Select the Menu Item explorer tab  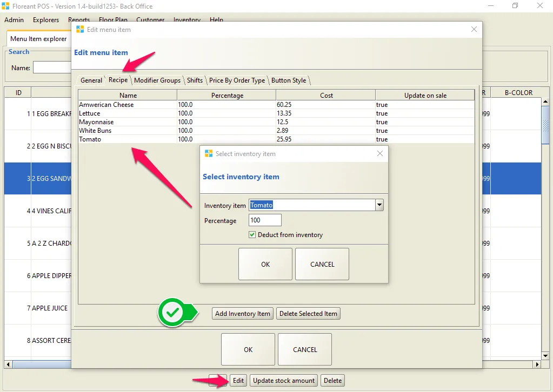(38, 39)
